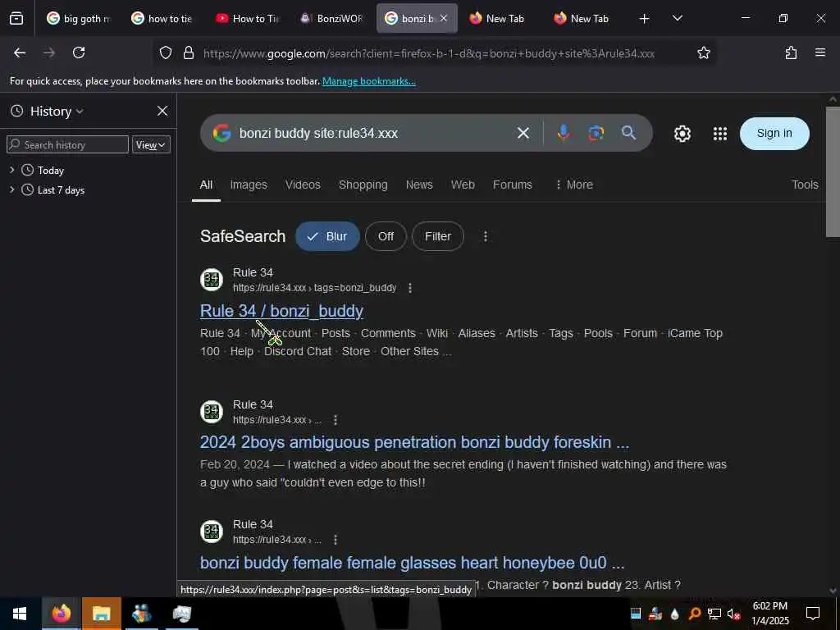Switch to the Images results tab

click(249, 185)
